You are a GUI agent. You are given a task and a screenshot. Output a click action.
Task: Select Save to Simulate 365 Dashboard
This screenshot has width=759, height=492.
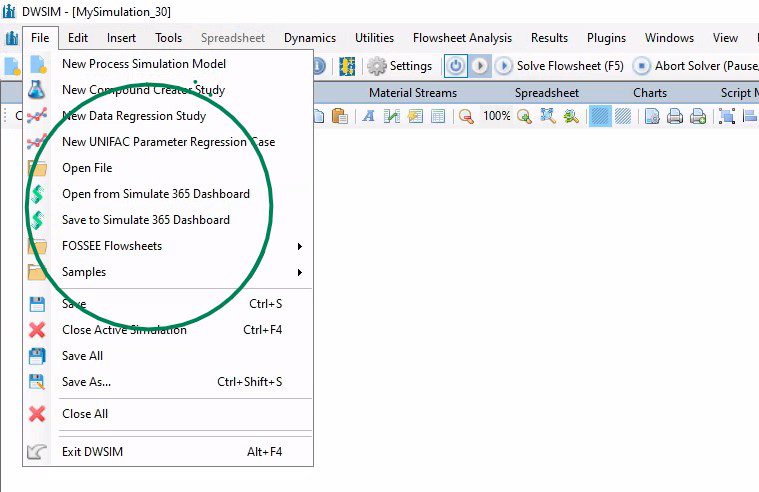(x=167, y=220)
